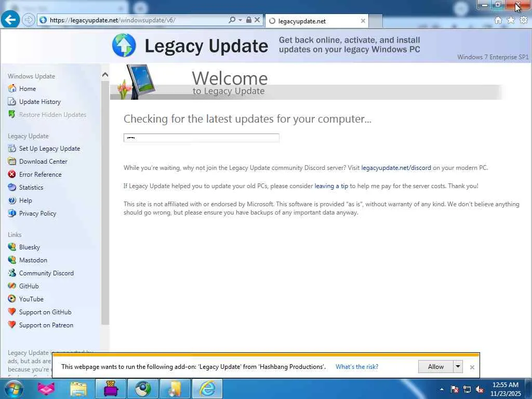Click the GitHub icon
Image resolution: width=532 pixels, height=399 pixels.
click(12, 286)
